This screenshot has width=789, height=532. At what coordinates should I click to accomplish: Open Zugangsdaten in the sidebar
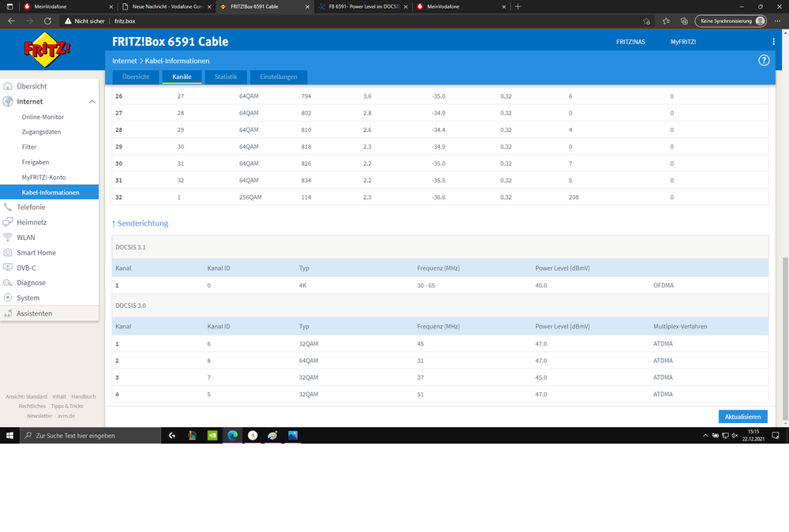[x=41, y=132]
